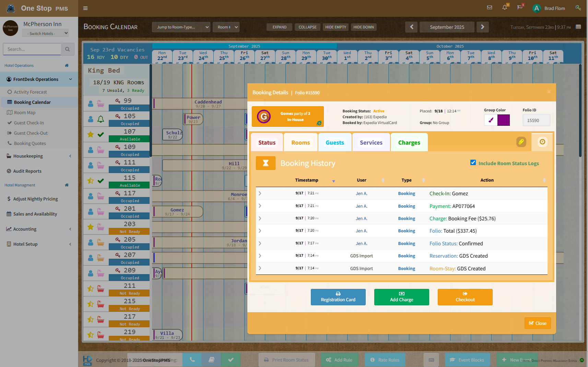Toggle Include Room Status Logs checkbox
588x367 pixels.
tap(473, 163)
